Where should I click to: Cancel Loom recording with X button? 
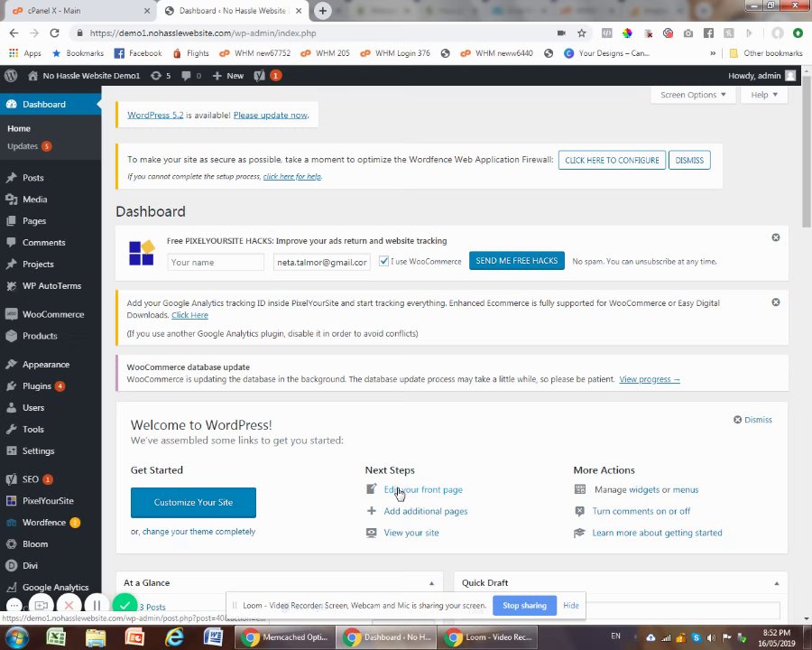[x=69, y=606]
